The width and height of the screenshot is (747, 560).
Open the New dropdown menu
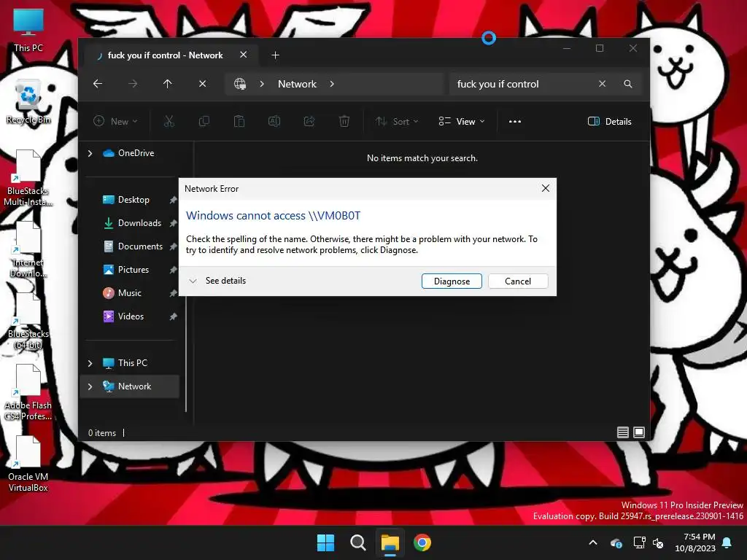click(x=115, y=122)
